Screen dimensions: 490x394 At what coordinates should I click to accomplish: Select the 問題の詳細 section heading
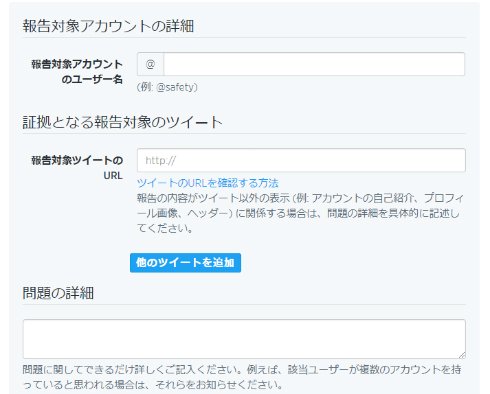pyautogui.click(x=58, y=293)
